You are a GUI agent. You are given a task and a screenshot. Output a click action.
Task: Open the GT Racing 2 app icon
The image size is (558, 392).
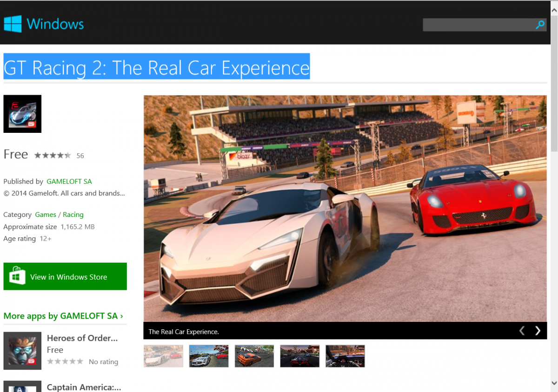22,114
